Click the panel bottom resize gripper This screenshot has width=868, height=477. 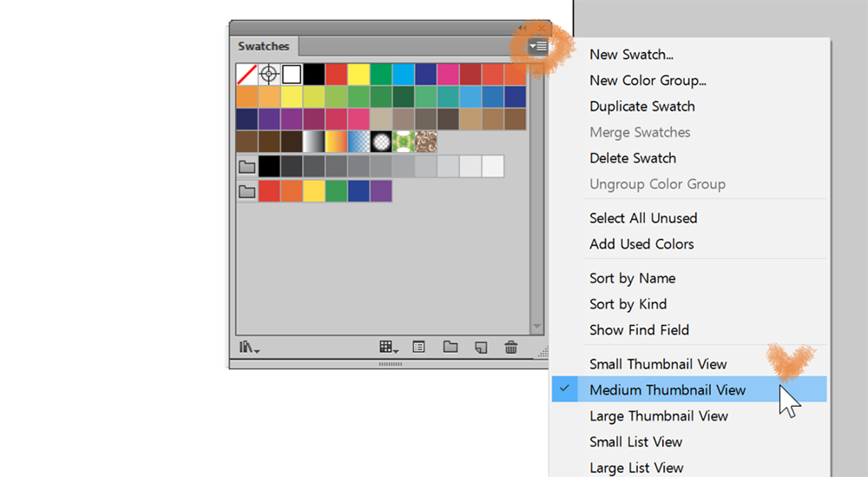[391, 364]
